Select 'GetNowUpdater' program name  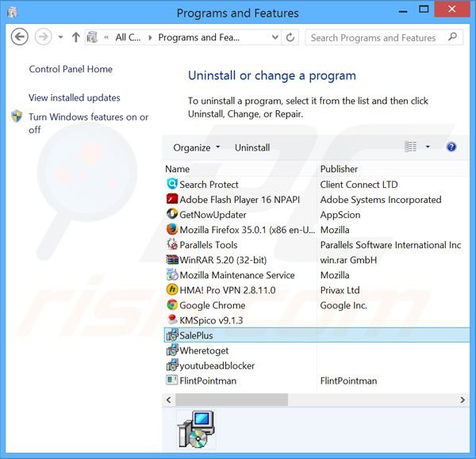(213, 215)
